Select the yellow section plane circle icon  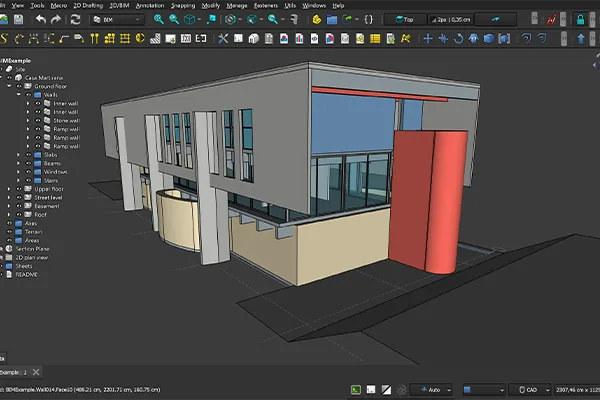coord(140,38)
